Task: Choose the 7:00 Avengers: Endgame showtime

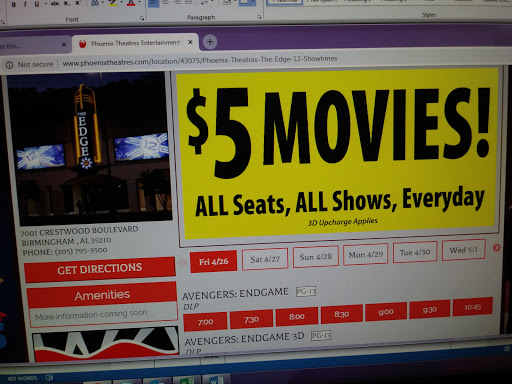Action: (205, 322)
